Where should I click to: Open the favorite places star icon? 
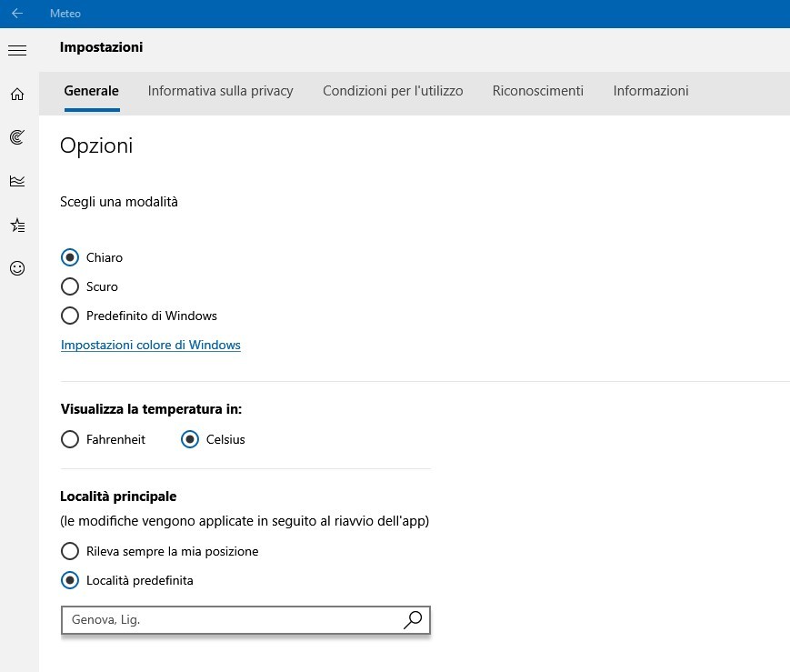[x=17, y=225]
